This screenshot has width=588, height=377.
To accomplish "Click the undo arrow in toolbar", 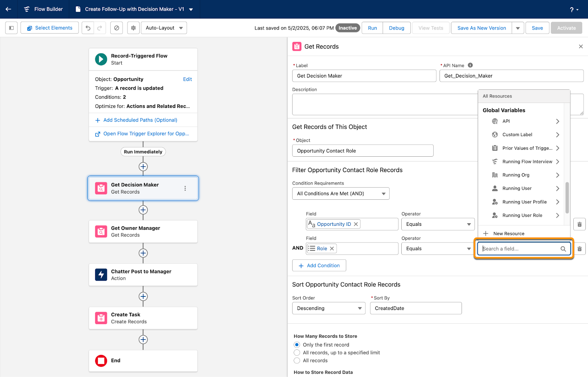I will click(88, 28).
